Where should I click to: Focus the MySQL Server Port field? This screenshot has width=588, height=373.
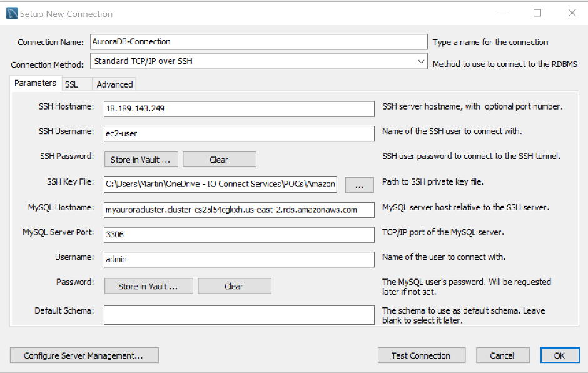(x=239, y=235)
